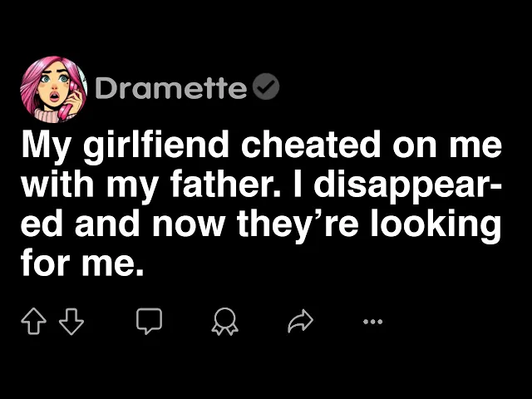The width and height of the screenshot is (532, 399).
Task: Click the verified checkmark badge beside Dramette
Action: (268, 88)
